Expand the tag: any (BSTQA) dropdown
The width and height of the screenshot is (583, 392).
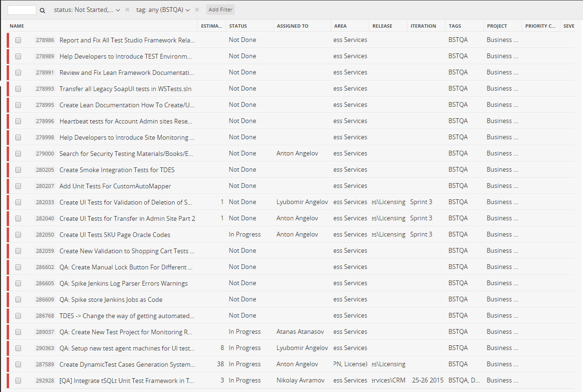(163, 10)
